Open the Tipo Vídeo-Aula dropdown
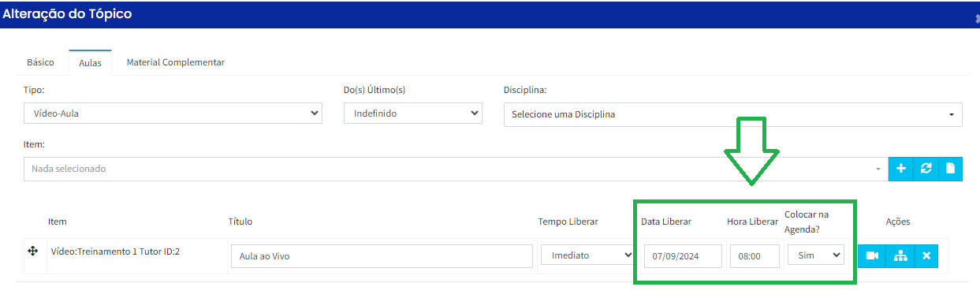 (173, 114)
